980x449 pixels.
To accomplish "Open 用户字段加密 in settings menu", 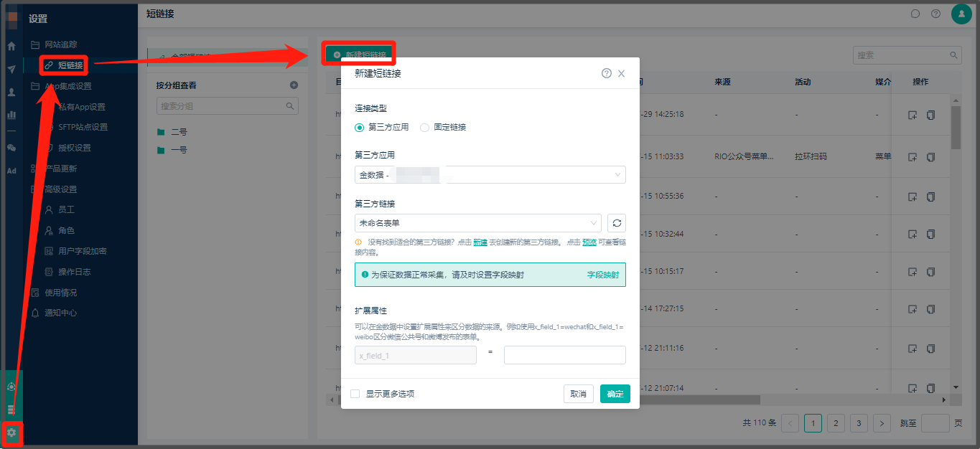I will point(82,251).
